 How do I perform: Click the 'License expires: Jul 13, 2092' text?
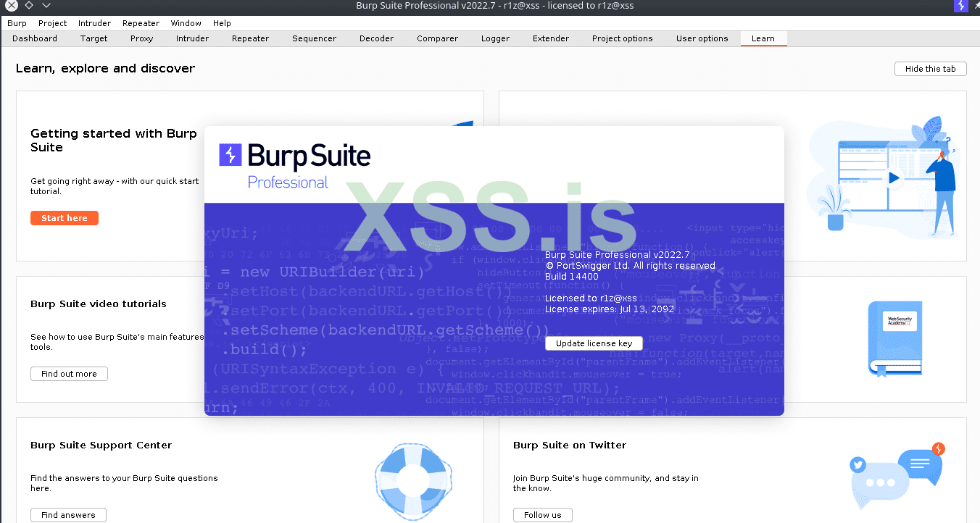pyautogui.click(x=610, y=309)
